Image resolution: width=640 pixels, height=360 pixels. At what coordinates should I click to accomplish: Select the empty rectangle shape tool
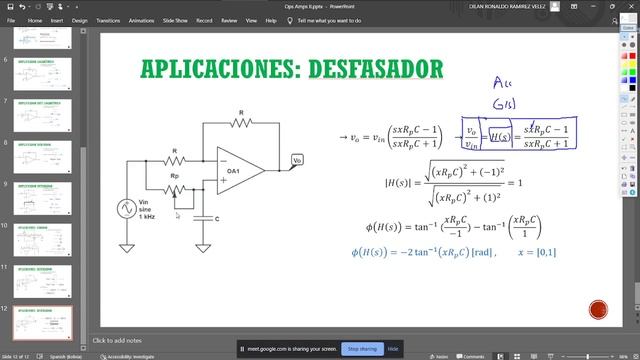pyautogui.click(x=624, y=115)
